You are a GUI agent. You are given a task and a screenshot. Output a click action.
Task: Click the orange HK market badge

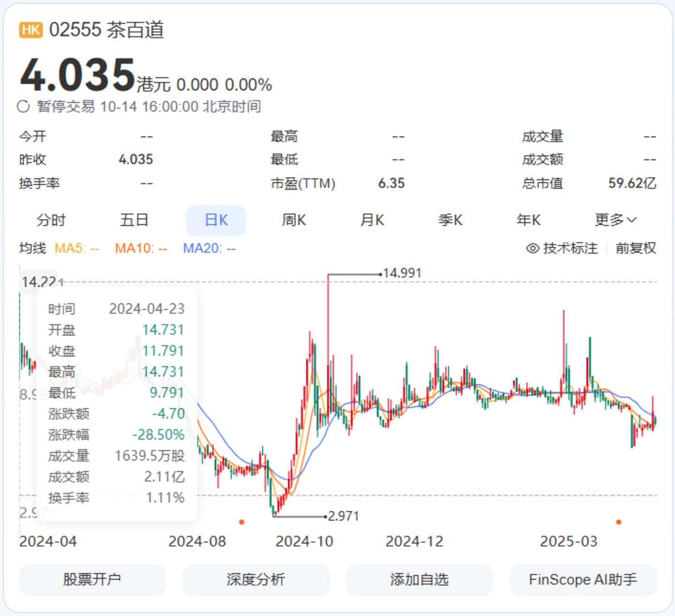[x=31, y=30]
